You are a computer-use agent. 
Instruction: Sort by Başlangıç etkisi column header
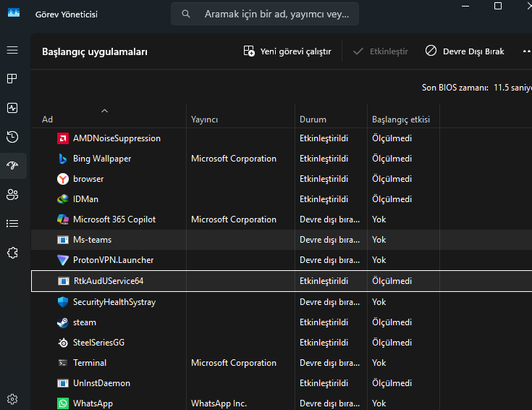click(x=400, y=120)
